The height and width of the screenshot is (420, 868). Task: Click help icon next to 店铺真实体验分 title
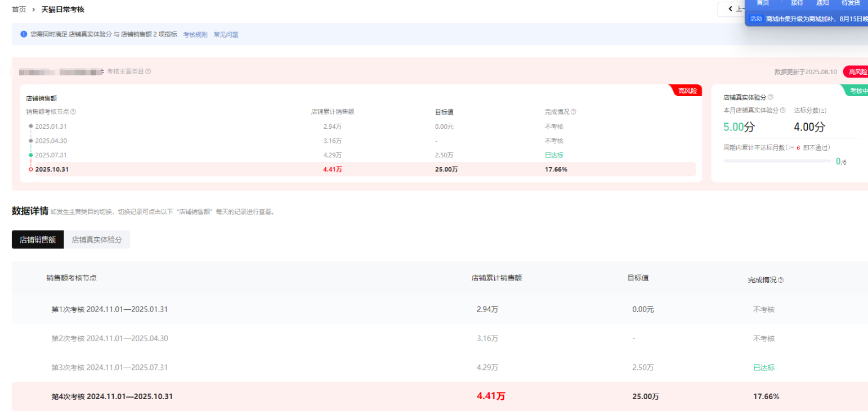tap(770, 97)
